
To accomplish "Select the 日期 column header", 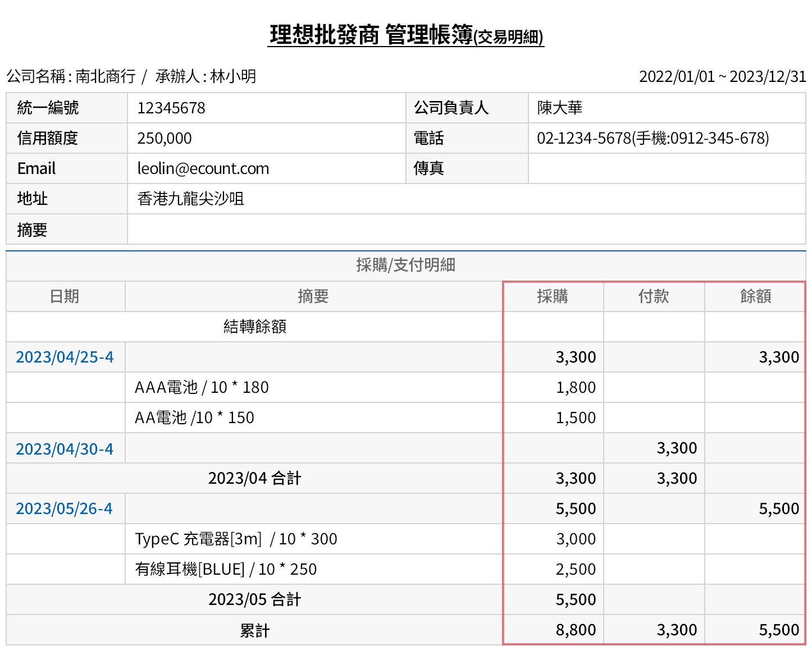I will pyautogui.click(x=65, y=296).
